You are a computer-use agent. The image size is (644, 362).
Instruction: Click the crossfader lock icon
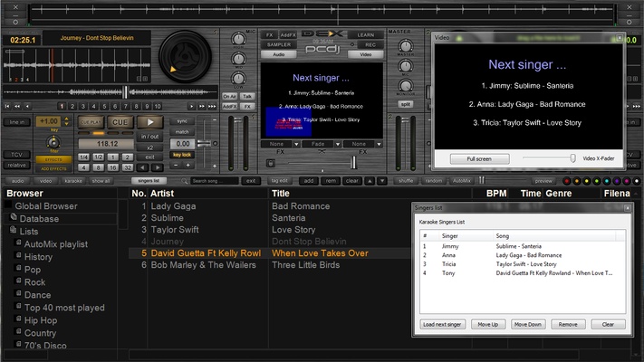tap(270, 163)
